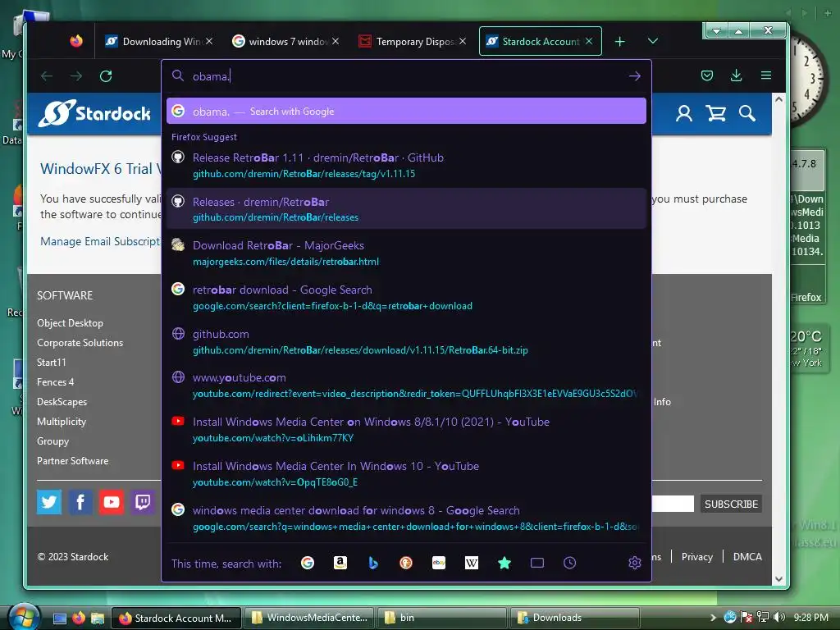Search this time with Wikipedia icon
840x630 pixels.
[472, 563]
